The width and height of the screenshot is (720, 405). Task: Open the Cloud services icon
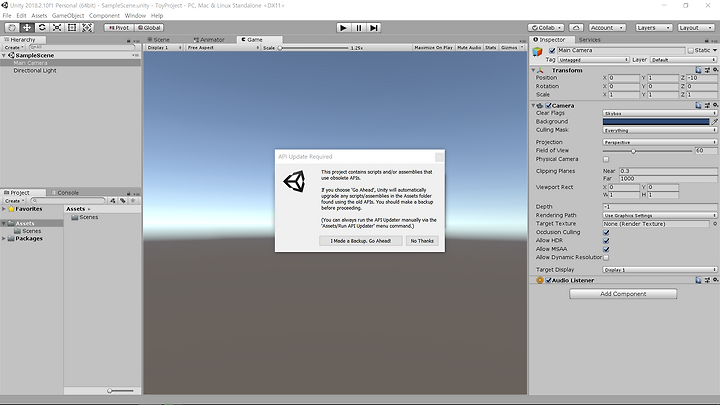[x=576, y=28]
